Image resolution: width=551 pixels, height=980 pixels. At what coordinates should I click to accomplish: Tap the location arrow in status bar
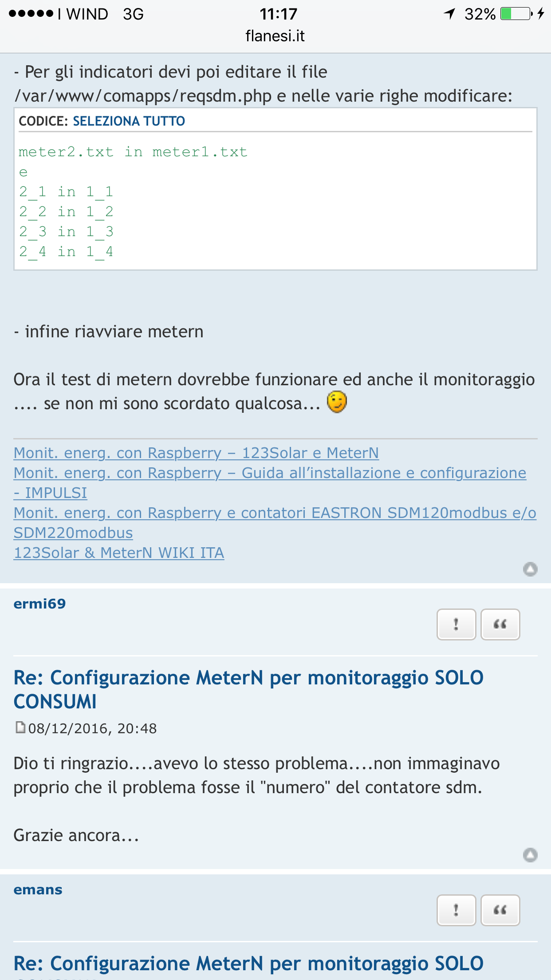point(450,14)
